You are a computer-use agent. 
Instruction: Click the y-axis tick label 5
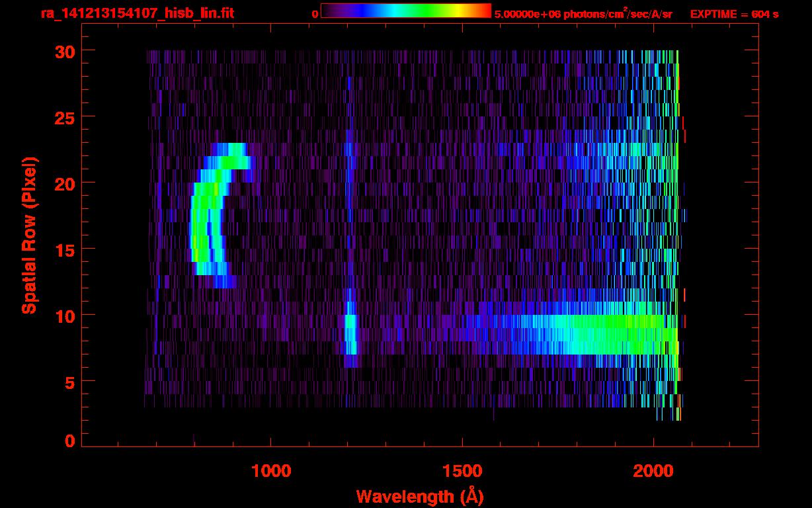[69, 382]
